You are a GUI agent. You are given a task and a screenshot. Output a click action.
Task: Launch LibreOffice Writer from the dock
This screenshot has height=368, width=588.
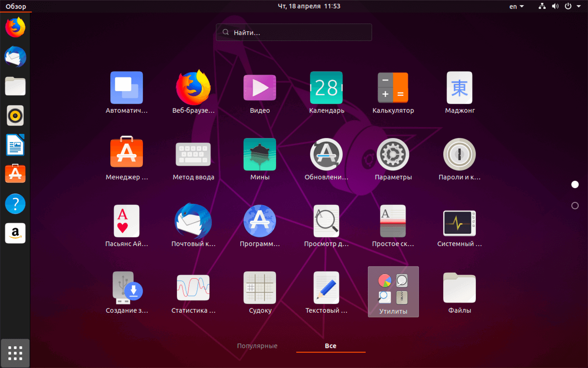click(15, 145)
